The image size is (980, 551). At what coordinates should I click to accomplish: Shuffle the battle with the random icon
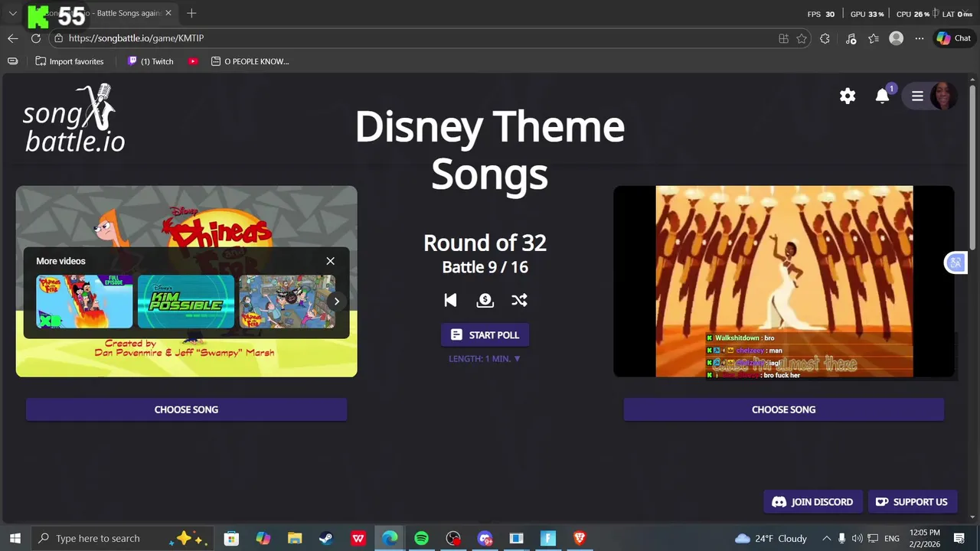[x=519, y=300]
